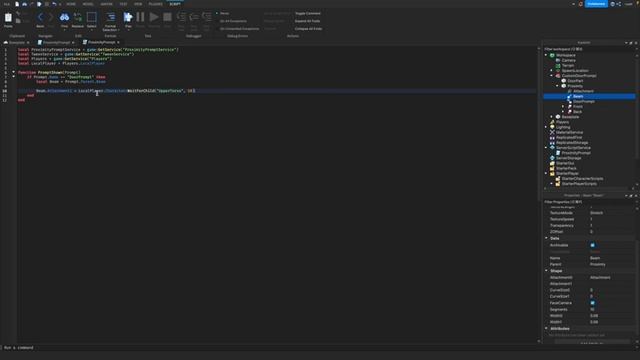Click Toggle Comment action
640x360 pixels.
click(308, 13)
